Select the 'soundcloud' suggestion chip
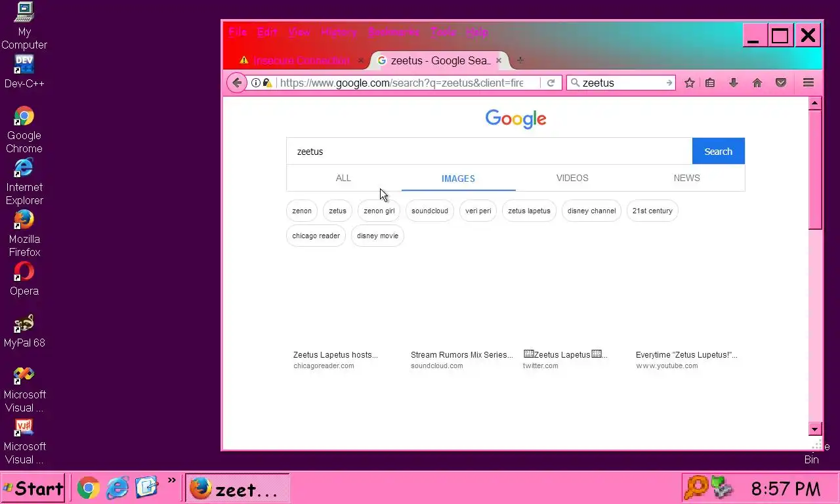This screenshot has height=504, width=840. [x=430, y=211]
